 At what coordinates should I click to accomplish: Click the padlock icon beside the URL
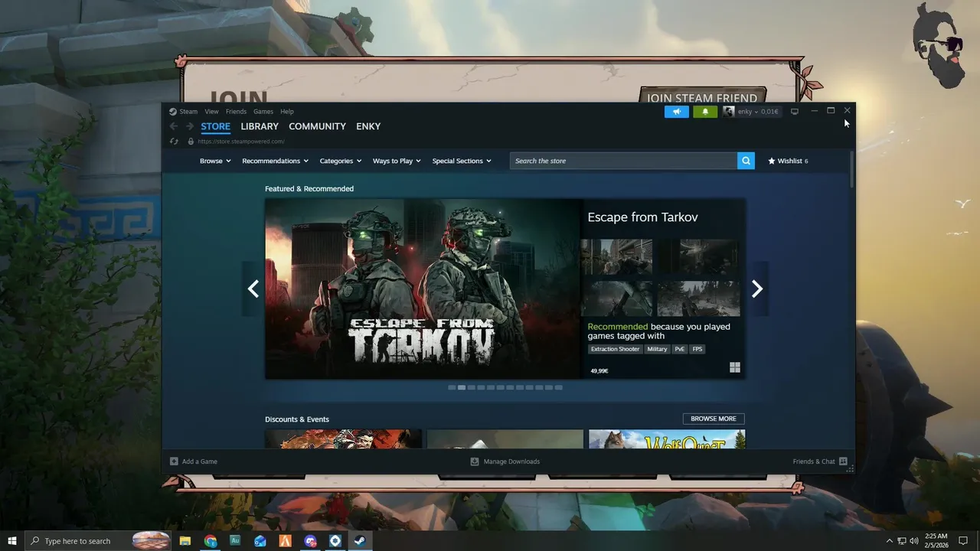(x=191, y=142)
